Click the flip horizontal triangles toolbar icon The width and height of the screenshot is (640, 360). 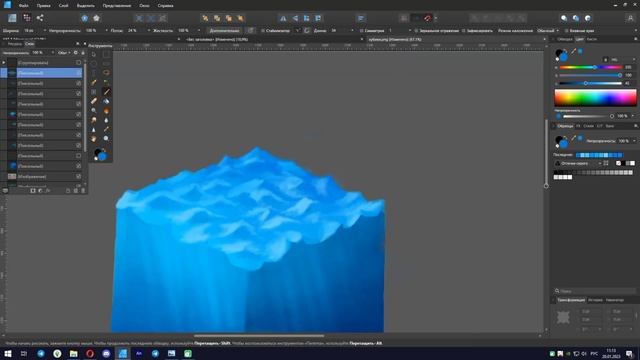[x=283, y=18]
